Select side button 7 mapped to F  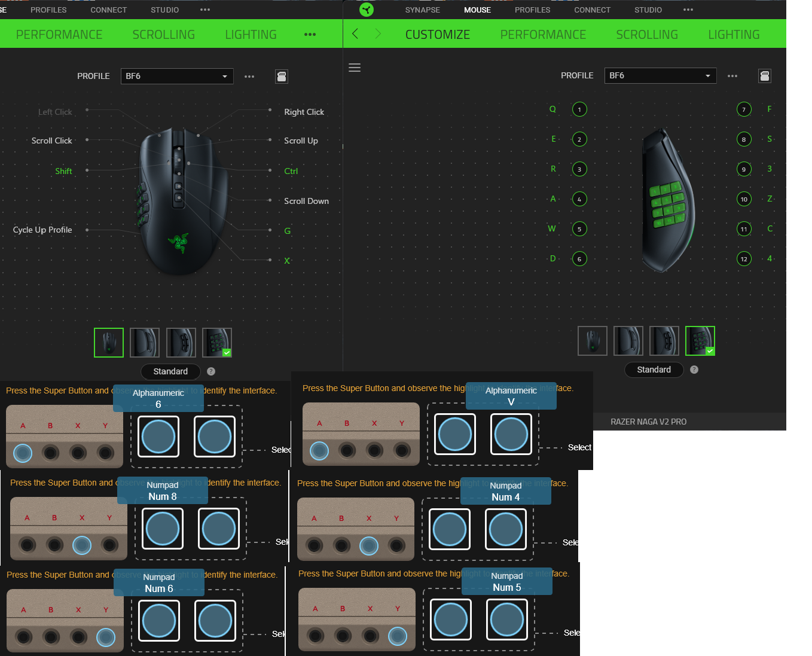[x=744, y=109]
